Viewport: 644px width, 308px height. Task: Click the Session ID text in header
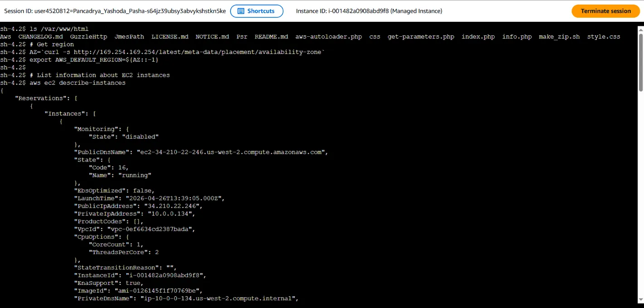click(x=115, y=11)
